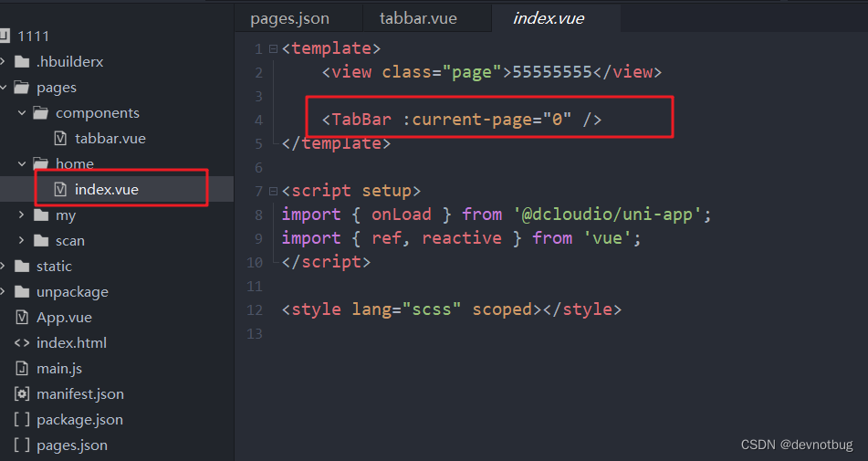The height and width of the screenshot is (461, 868).
Task: Open index.vue in the file tree
Action: click(107, 189)
